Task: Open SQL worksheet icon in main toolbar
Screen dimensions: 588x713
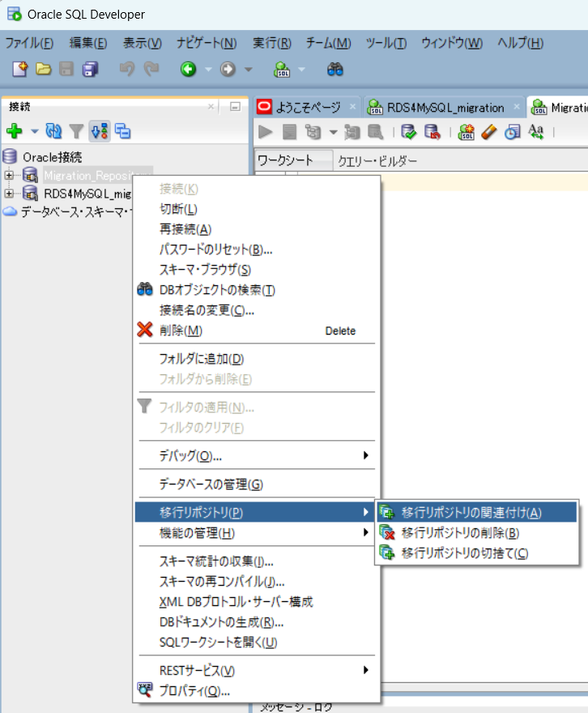Action: pyautogui.click(x=282, y=69)
